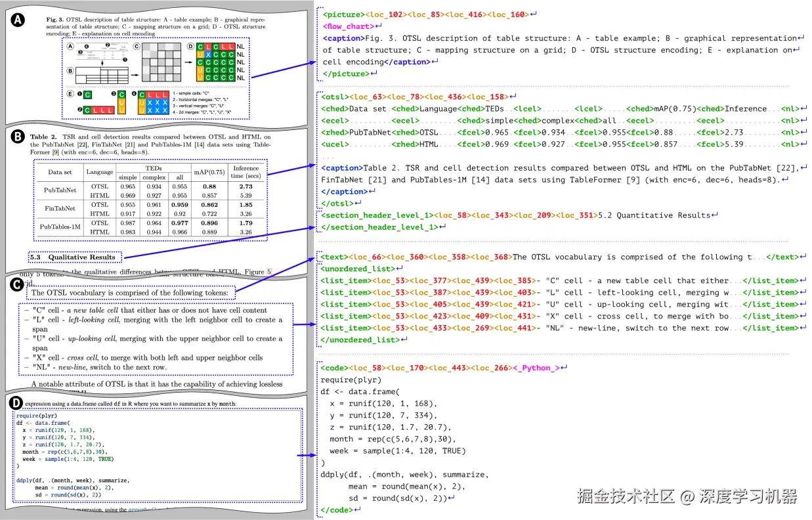Open the PubTabNet citation link [22]
The height and width of the screenshot is (520, 812).
point(83,144)
